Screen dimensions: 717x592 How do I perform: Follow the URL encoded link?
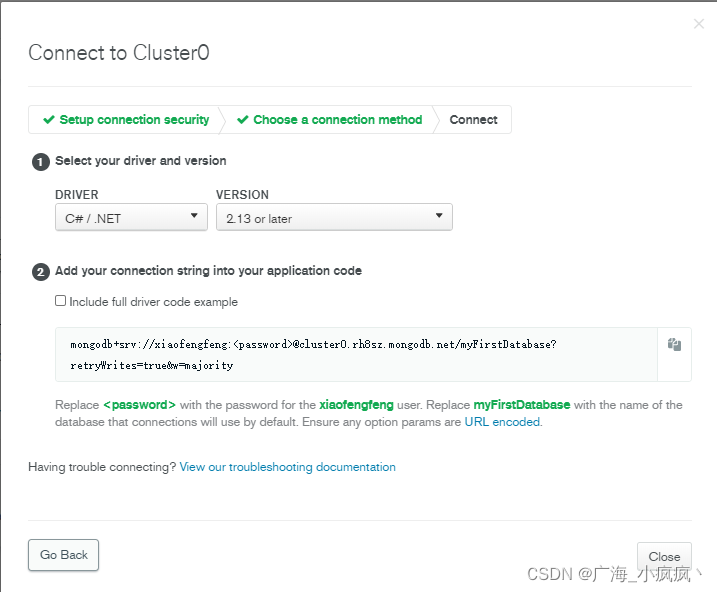[x=503, y=422]
